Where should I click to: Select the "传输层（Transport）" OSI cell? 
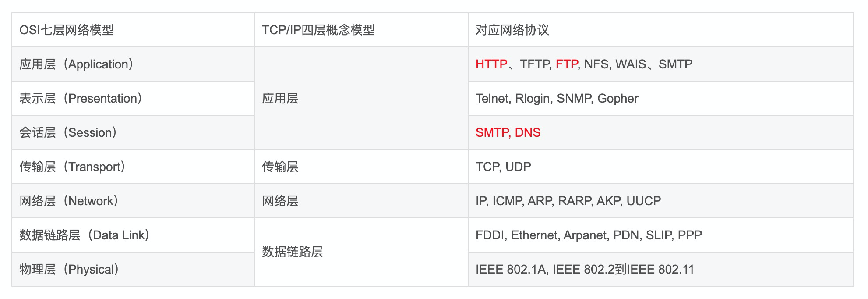point(72,167)
